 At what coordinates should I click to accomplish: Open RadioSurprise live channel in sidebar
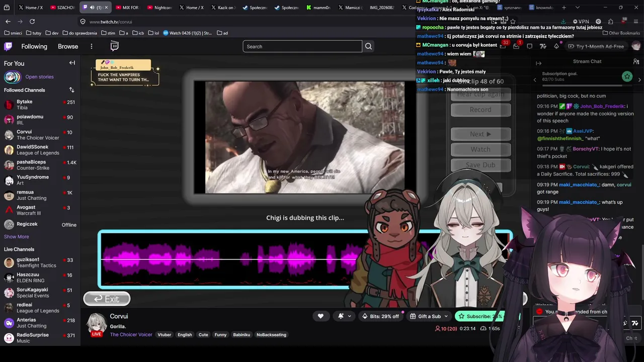click(40, 338)
